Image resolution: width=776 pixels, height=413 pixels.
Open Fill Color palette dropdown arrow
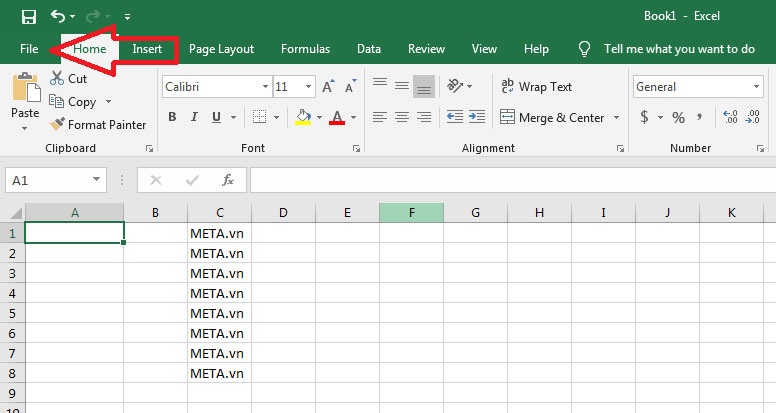point(319,118)
